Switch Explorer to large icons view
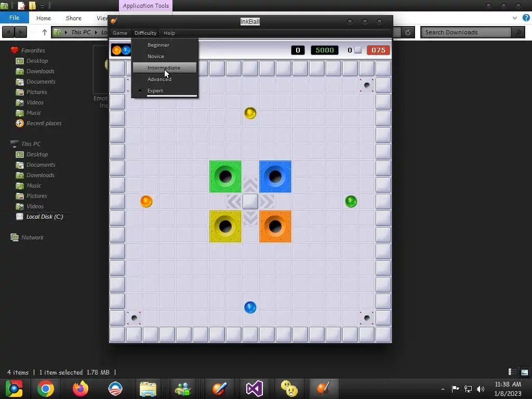The width and height of the screenshot is (532, 399). [x=525, y=372]
